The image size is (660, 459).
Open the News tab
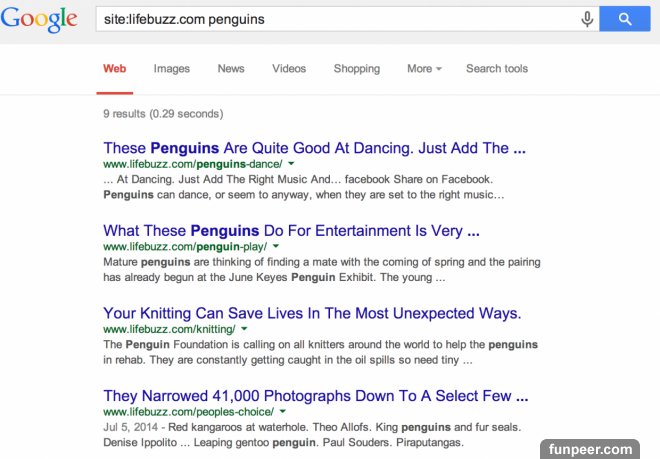coord(231,69)
